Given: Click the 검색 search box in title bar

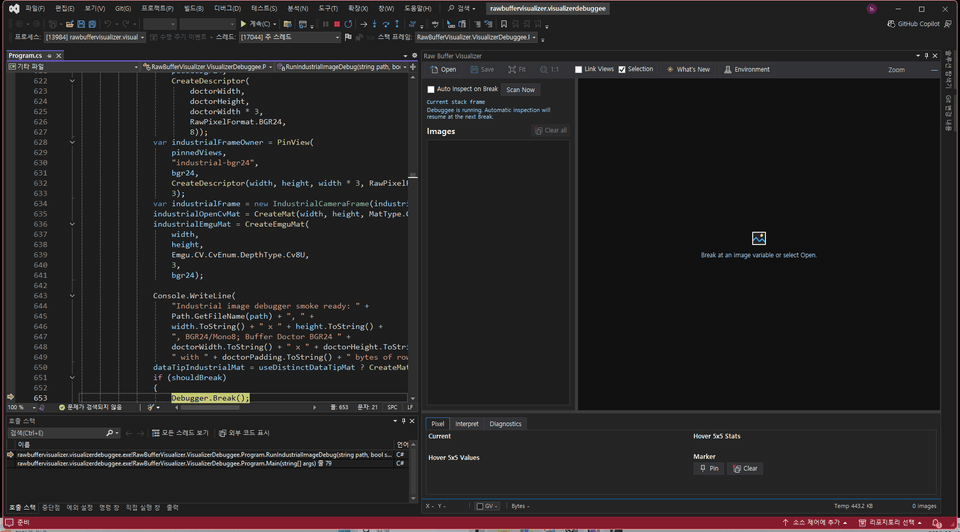Looking at the screenshot, I should [x=461, y=9].
